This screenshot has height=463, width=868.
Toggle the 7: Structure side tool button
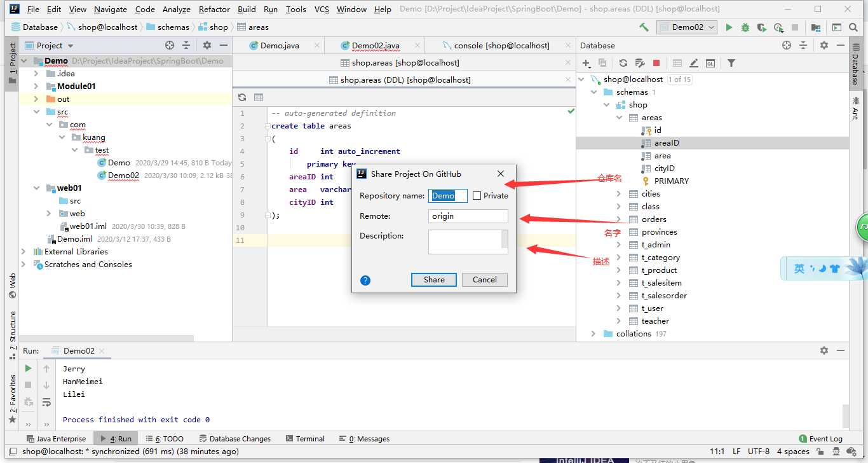click(12, 336)
